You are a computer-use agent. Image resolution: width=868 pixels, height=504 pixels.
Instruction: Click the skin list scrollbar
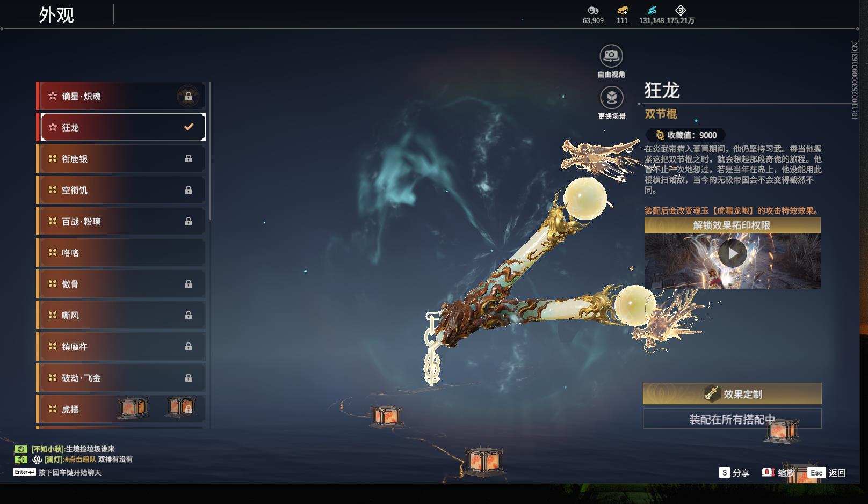point(210,151)
